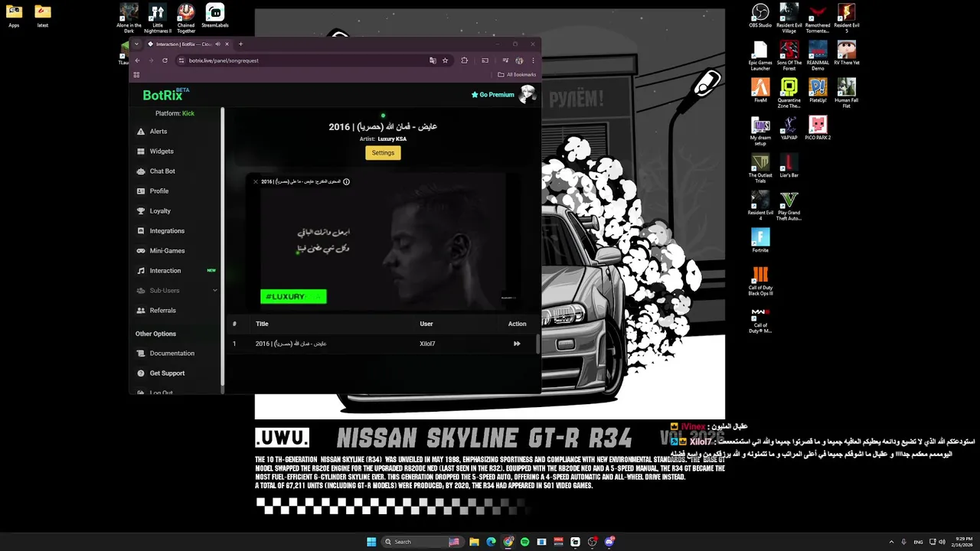Click the cast media icon in Chrome
Viewport: 980px width, 551px height.
click(485, 60)
